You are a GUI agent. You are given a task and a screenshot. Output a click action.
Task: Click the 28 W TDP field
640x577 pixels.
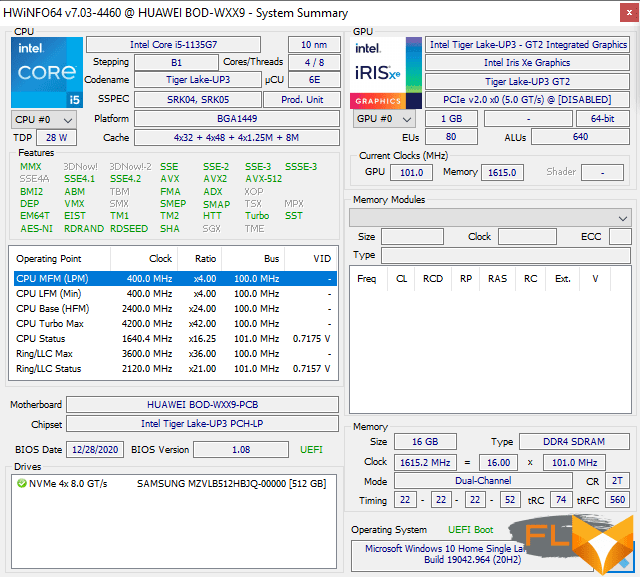(x=56, y=138)
